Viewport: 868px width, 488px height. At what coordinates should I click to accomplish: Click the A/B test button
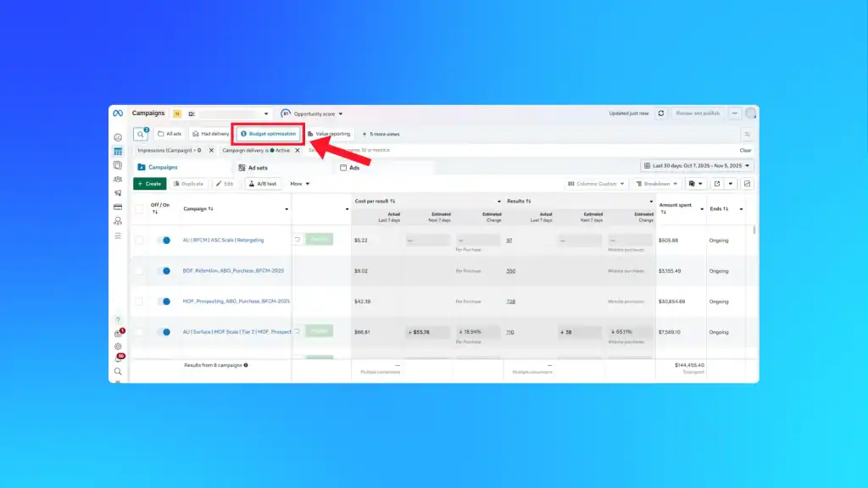263,184
